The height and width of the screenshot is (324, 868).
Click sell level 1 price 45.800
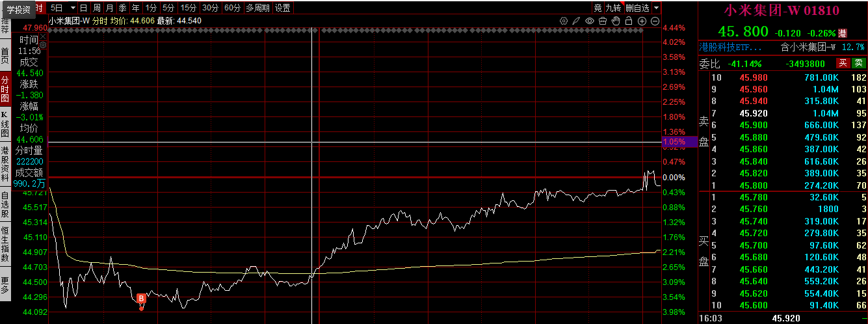(x=753, y=185)
